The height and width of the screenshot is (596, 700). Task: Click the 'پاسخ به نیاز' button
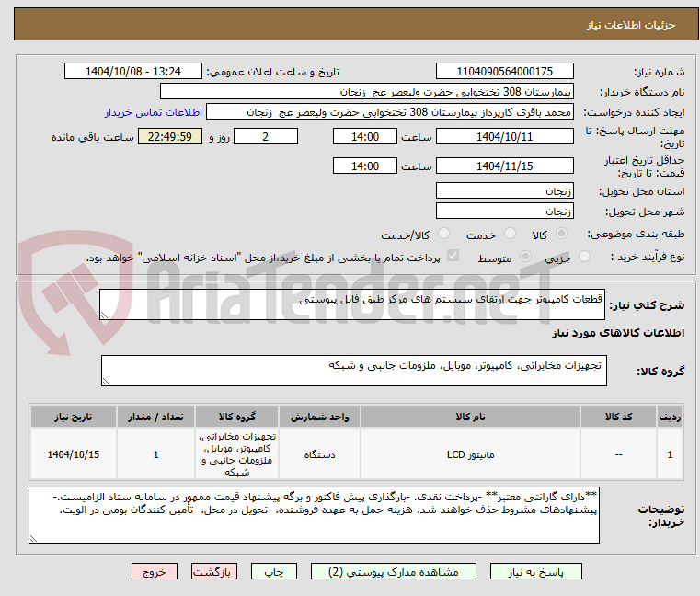tap(535, 571)
